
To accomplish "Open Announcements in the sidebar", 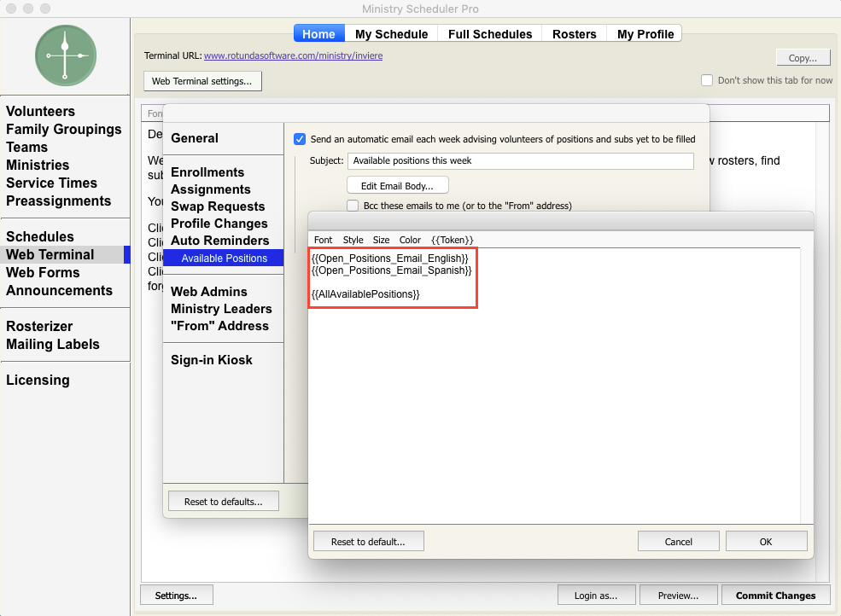I will 60,291.
